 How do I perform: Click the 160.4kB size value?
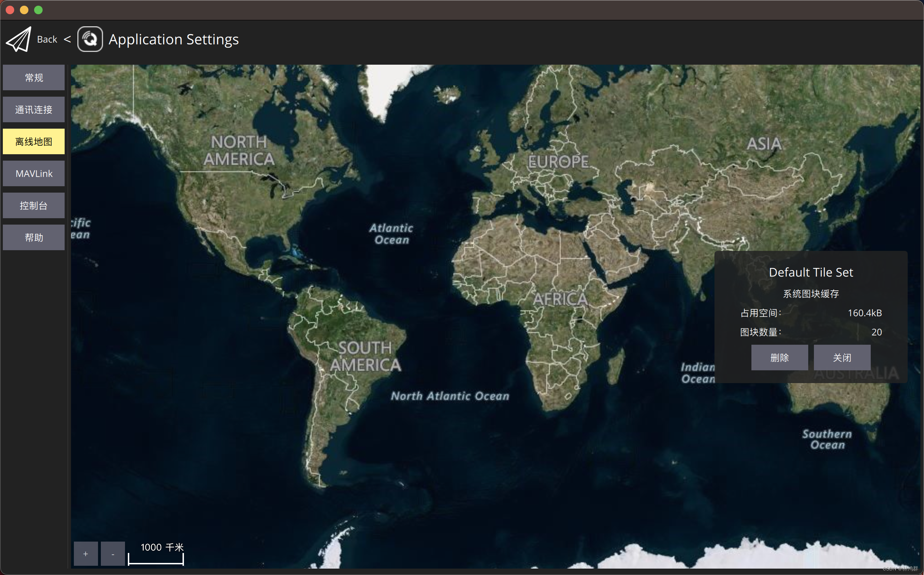pyautogui.click(x=865, y=313)
